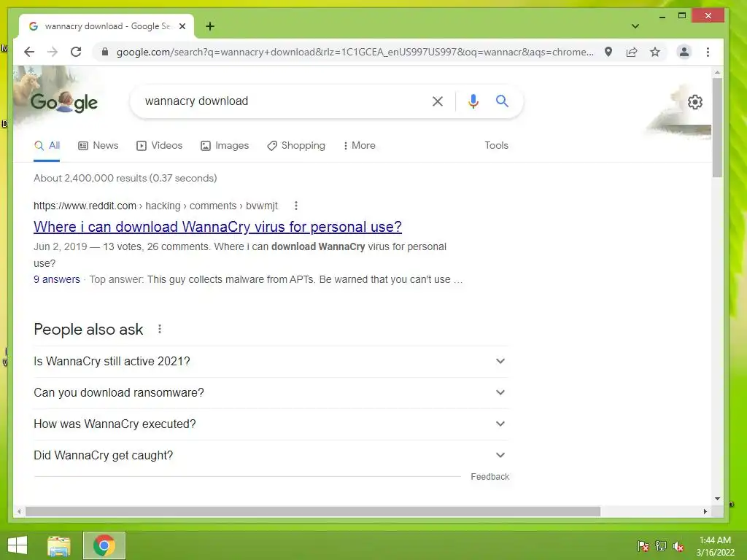Open search Tools options
Viewport: 747px width, 560px height.
coord(496,146)
